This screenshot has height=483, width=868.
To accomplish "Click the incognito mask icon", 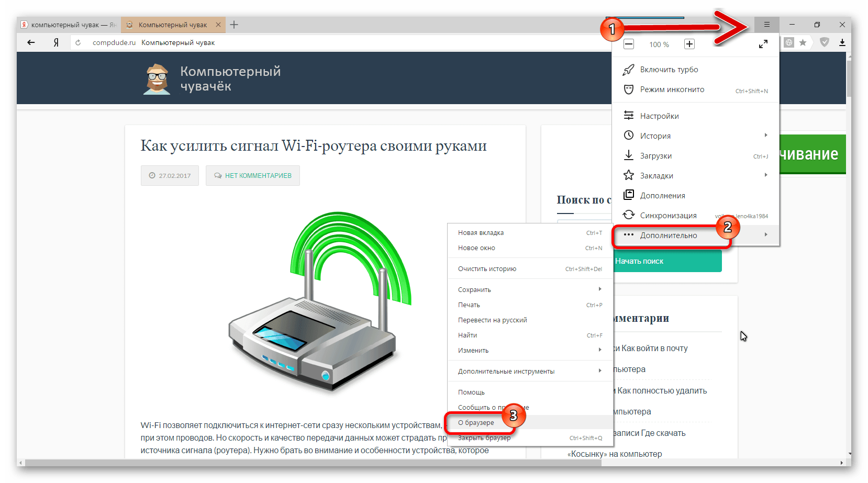I will tap(629, 89).
